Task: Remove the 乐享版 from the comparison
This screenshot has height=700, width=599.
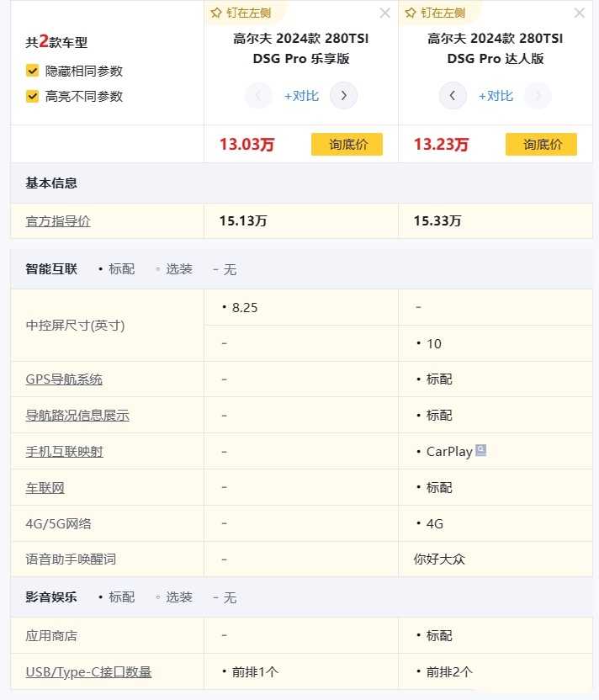Action: pos(384,13)
